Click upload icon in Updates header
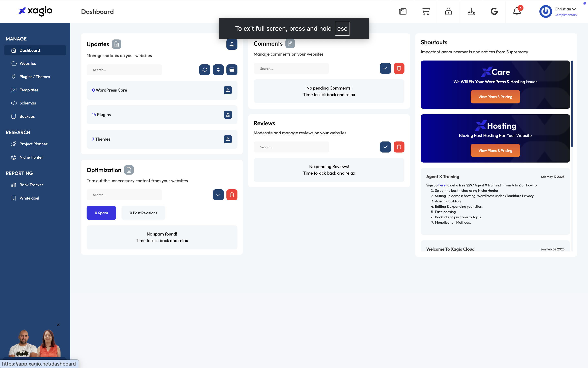The height and width of the screenshot is (368, 588). (x=232, y=44)
